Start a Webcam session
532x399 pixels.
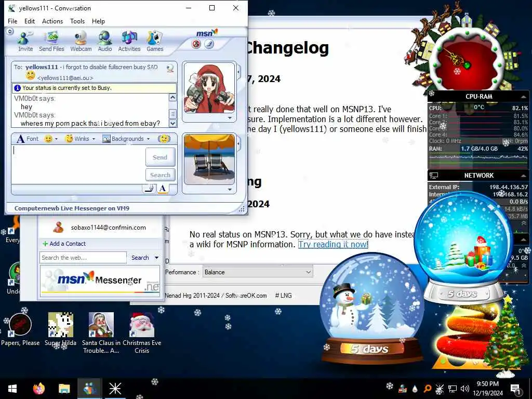tap(81, 42)
